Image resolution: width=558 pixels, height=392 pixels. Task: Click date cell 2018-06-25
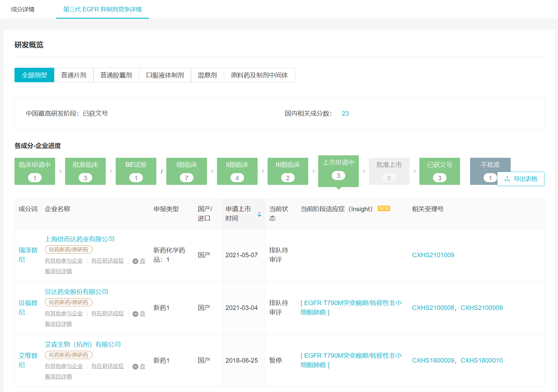242,360
